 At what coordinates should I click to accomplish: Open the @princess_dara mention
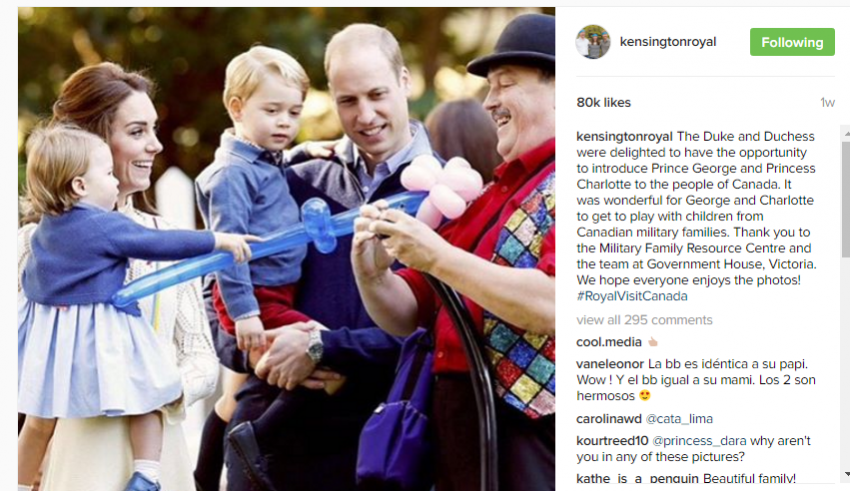pyautogui.click(x=699, y=441)
